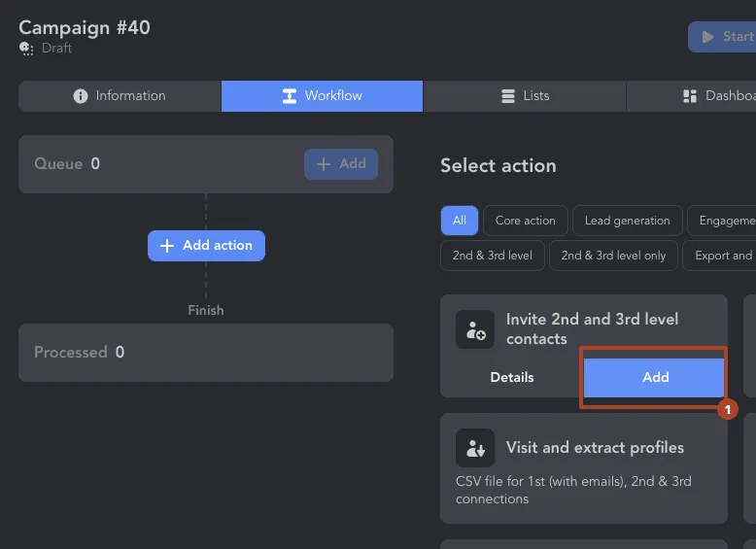Add the Invite 2nd and 3rd level contacts action

pyautogui.click(x=654, y=377)
